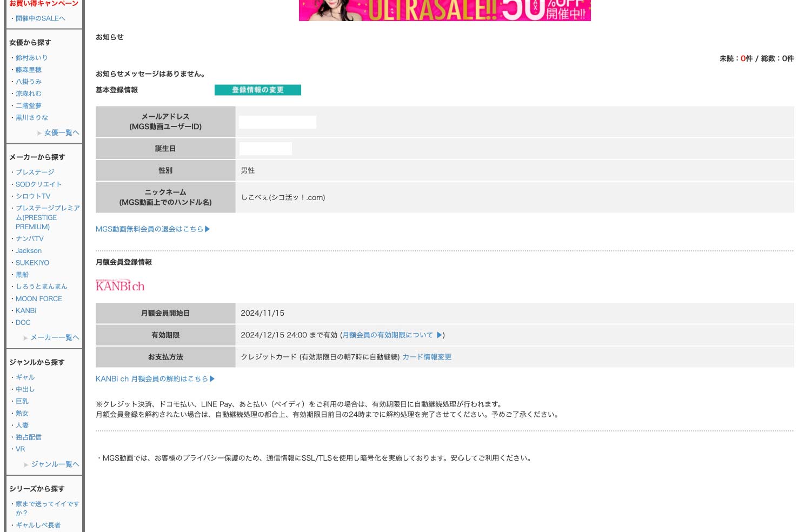Open the 開催中のSALEへ sidebar link
This screenshot has height=532, width=798.
[x=40, y=18]
